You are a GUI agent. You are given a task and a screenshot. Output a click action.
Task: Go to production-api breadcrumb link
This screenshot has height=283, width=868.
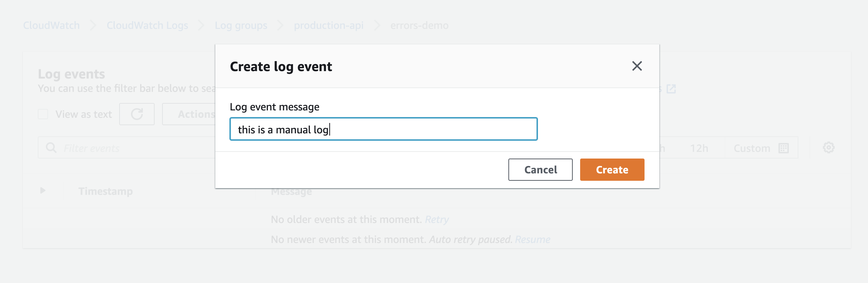pos(329,26)
